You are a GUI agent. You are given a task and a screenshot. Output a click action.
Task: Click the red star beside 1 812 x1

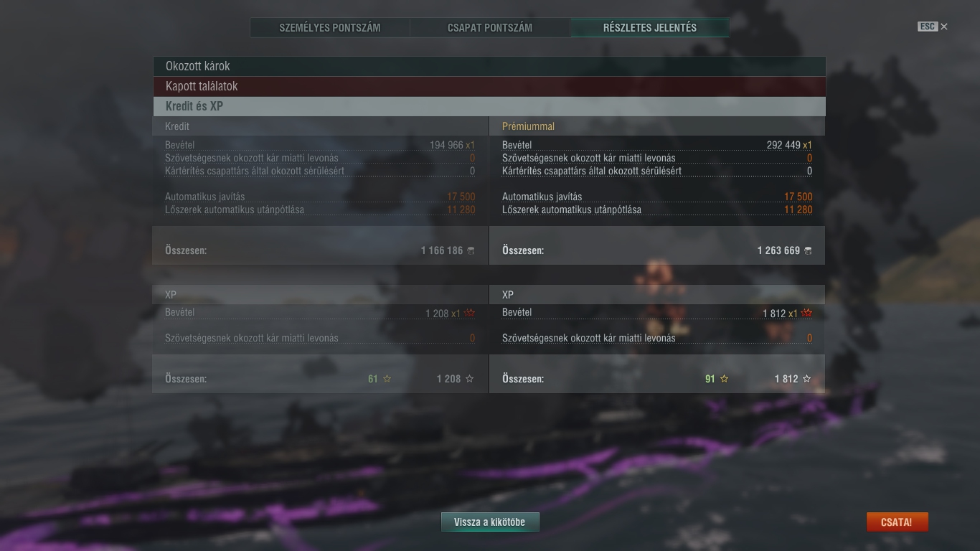(807, 313)
